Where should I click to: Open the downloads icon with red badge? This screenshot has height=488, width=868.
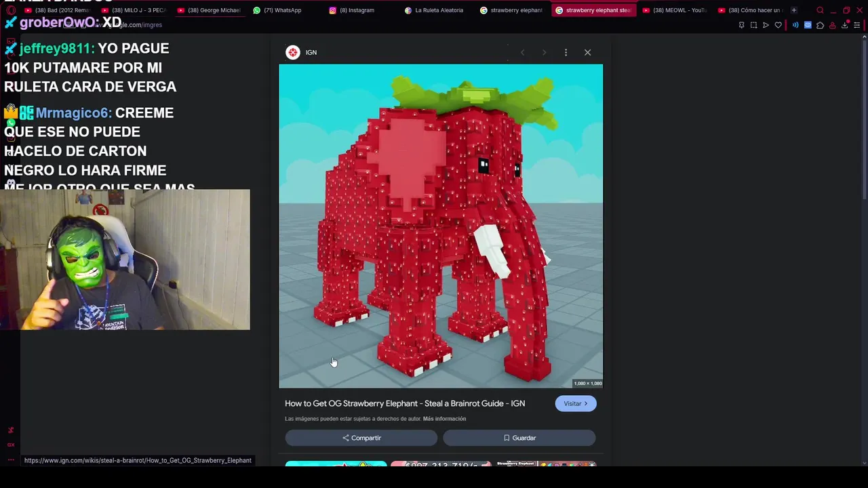tap(845, 25)
